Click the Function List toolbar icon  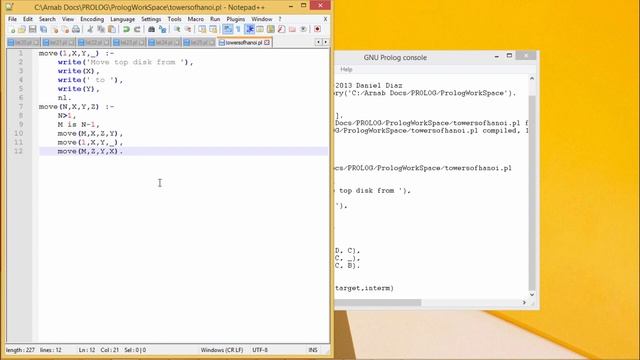[281, 29]
